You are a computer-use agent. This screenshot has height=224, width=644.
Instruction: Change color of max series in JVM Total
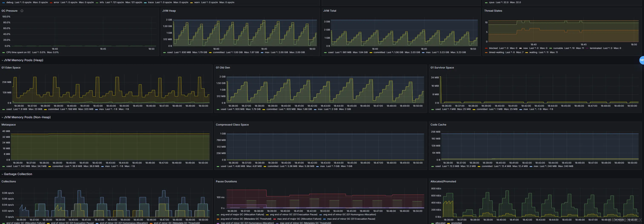point(423,53)
